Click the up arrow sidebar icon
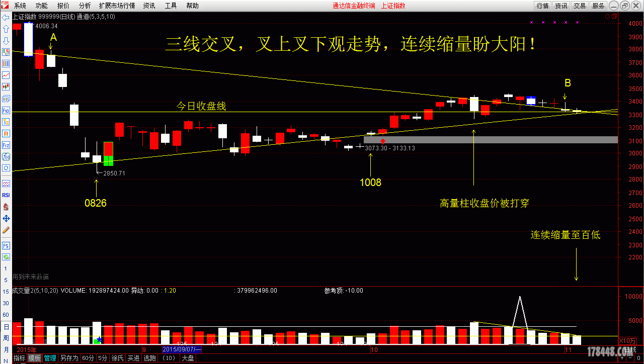The height and width of the screenshot is (364, 644). 6,29
